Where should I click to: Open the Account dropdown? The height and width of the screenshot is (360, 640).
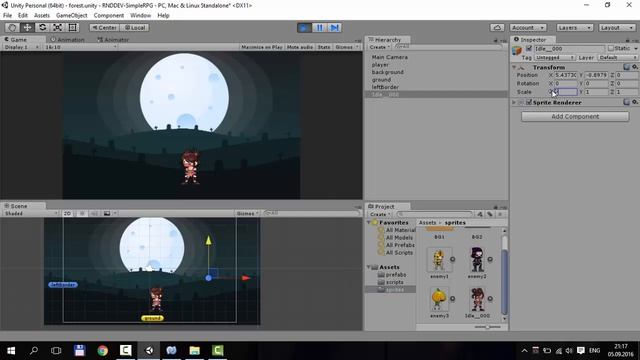528,27
